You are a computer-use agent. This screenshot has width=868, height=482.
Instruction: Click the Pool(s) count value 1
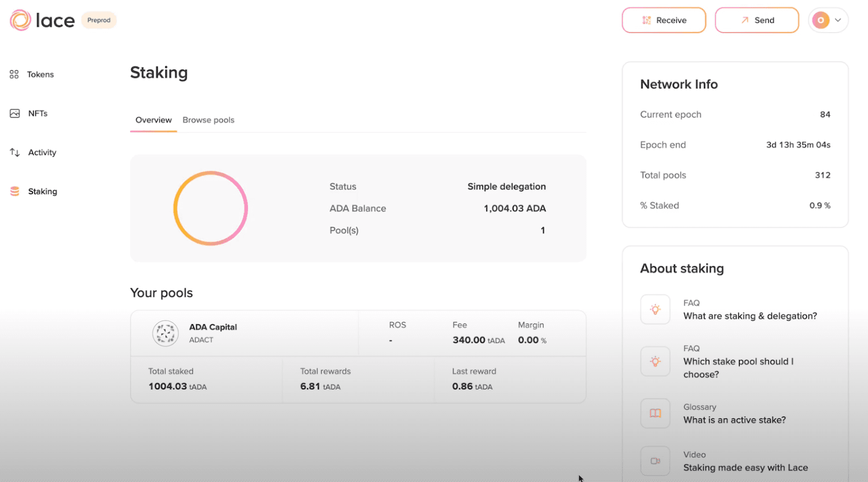(x=542, y=231)
